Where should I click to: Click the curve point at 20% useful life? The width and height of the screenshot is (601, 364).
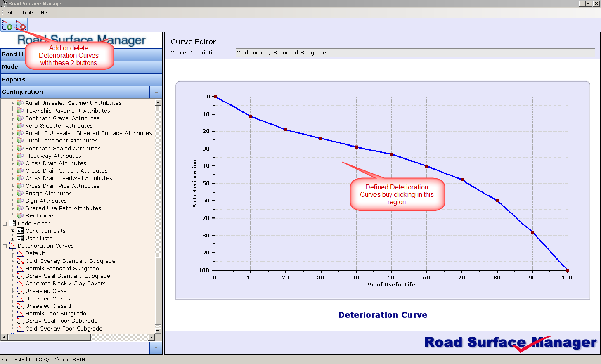286,130
